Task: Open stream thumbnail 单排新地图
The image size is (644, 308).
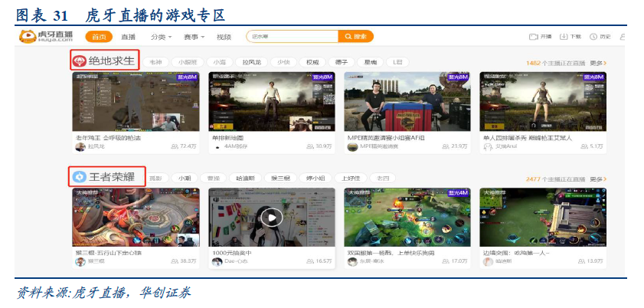Action: pos(272,101)
